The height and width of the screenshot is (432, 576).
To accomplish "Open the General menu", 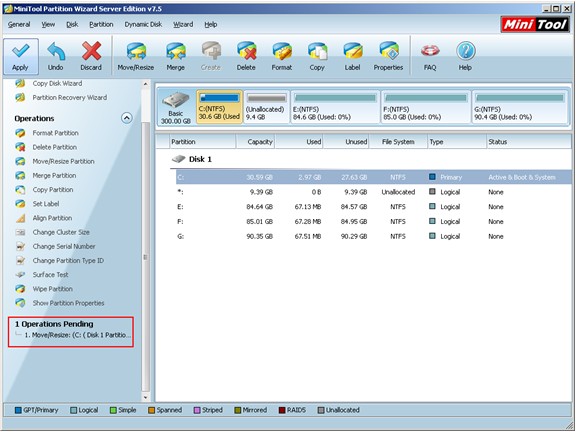I will point(19,25).
